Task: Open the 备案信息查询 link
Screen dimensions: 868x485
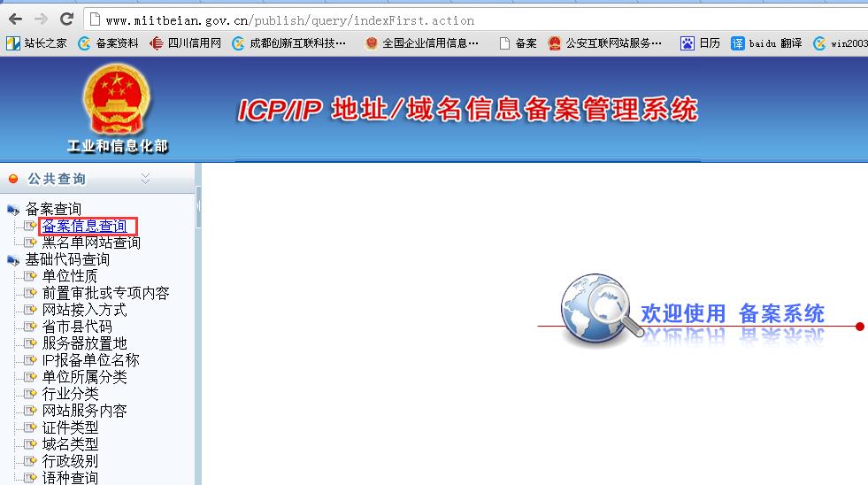Action: click(85, 226)
